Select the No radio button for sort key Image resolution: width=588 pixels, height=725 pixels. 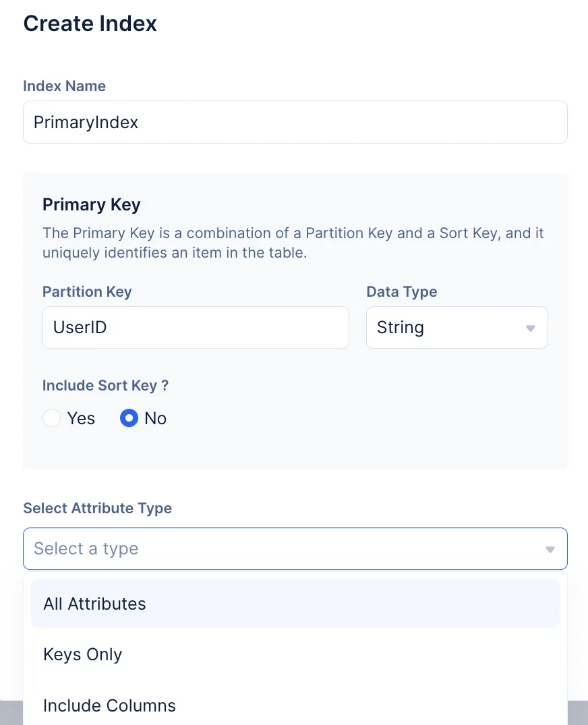(x=129, y=418)
